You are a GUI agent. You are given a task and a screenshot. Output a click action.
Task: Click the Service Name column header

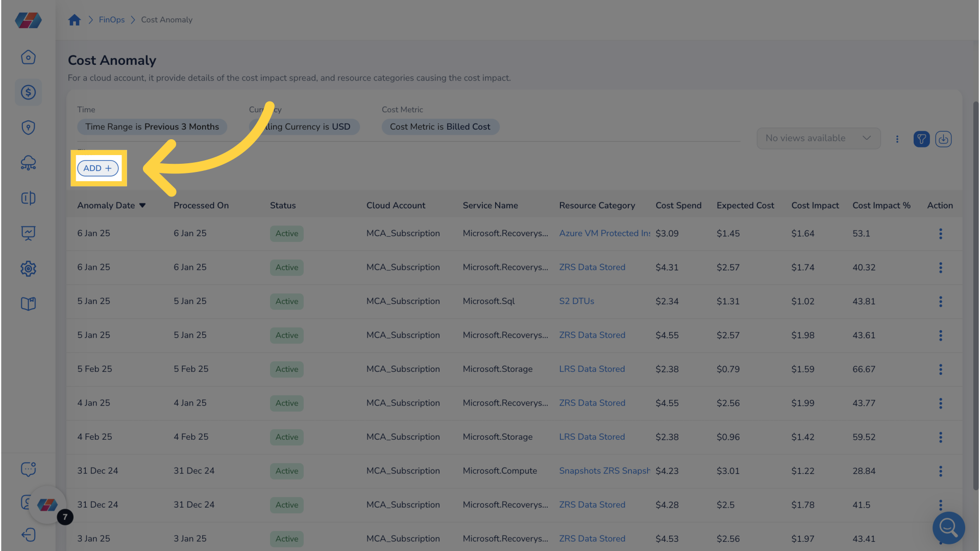[x=490, y=206]
